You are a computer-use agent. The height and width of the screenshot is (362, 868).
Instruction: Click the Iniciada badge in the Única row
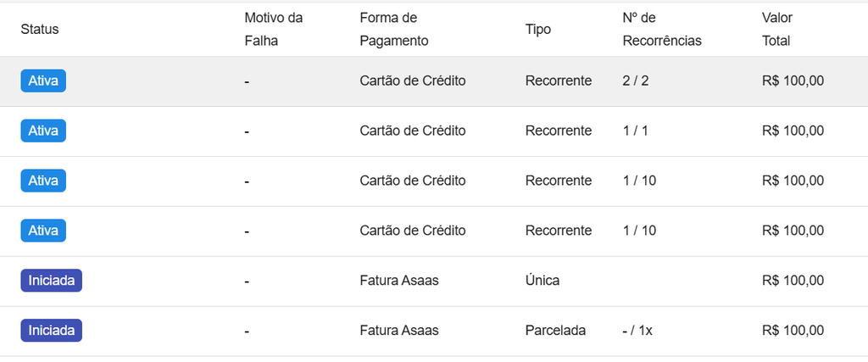[52, 280]
